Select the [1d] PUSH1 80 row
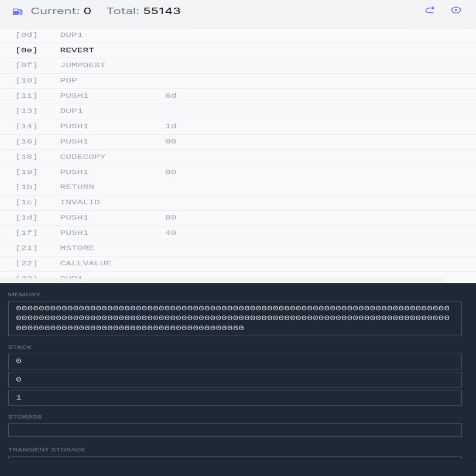Viewport: 476px width, 476px height. (x=238, y=218)
